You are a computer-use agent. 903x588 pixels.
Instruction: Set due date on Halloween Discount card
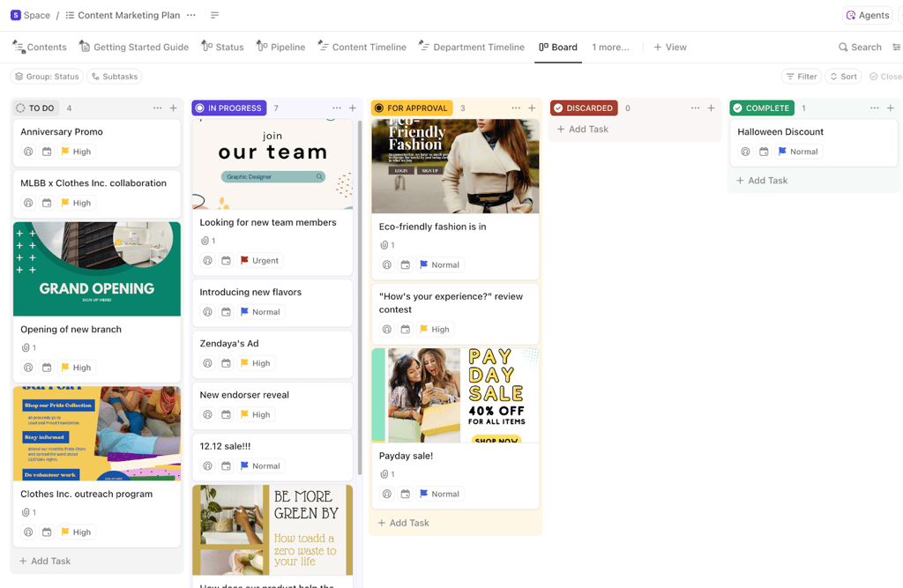point(764,152)
